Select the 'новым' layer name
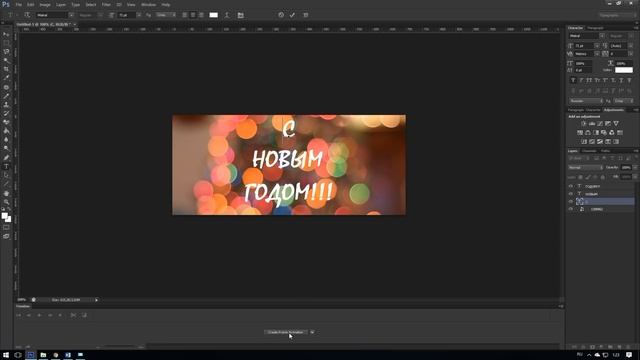 tap(591, 194)
